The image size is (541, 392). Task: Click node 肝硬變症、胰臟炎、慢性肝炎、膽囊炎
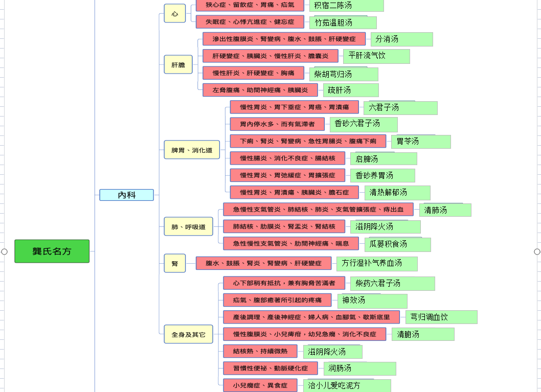click(270, 56)
